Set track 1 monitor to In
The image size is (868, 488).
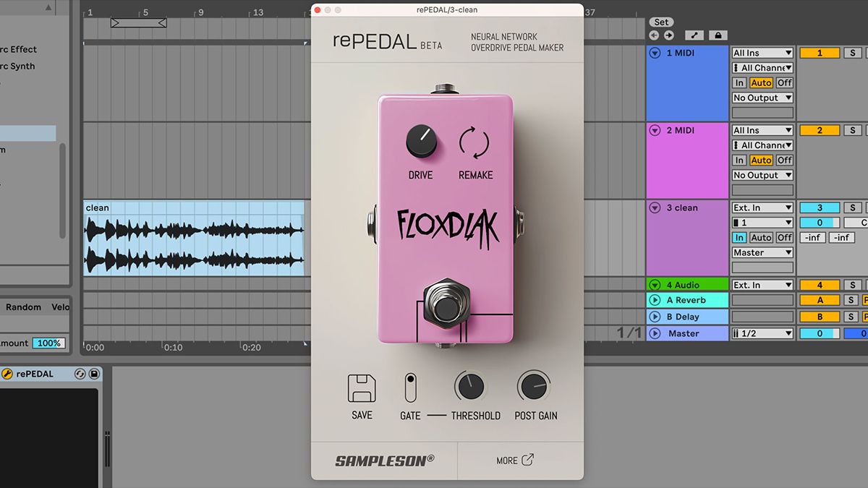[739, 83]
